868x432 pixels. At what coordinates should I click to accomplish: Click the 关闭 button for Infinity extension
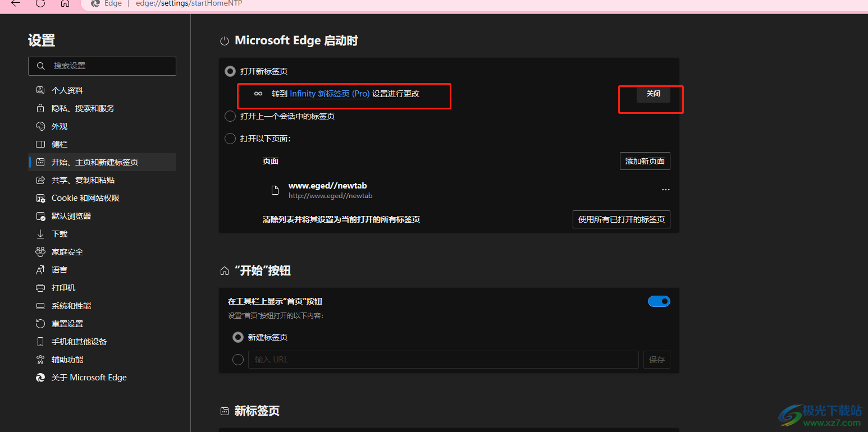click(654, 94)
